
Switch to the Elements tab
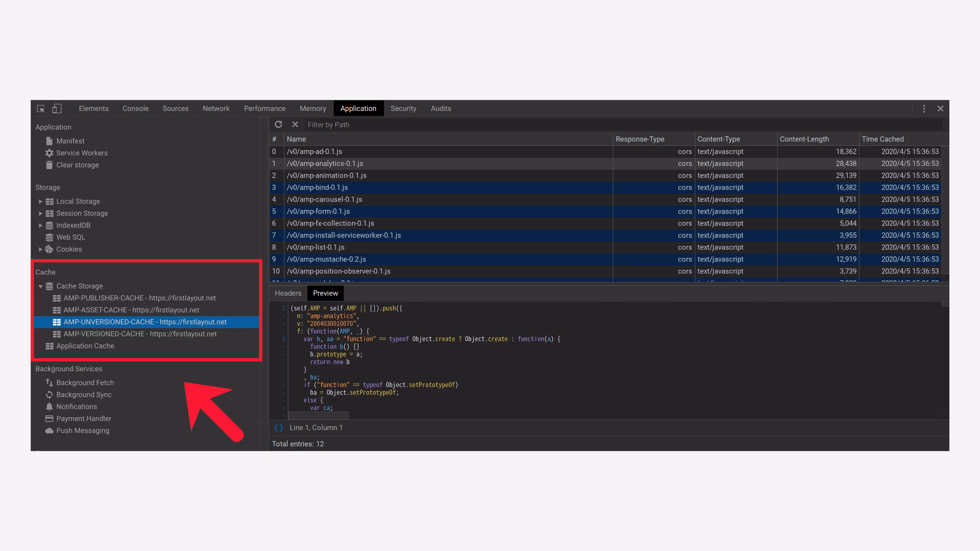pyautogui.click(x=94, y=109)
